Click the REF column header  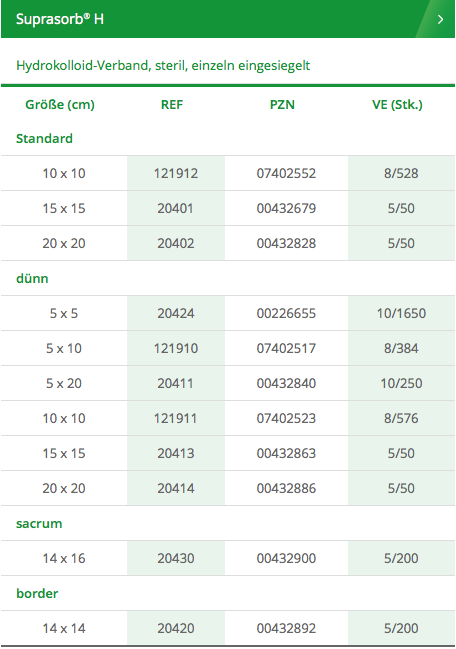(x=172, y=104)
